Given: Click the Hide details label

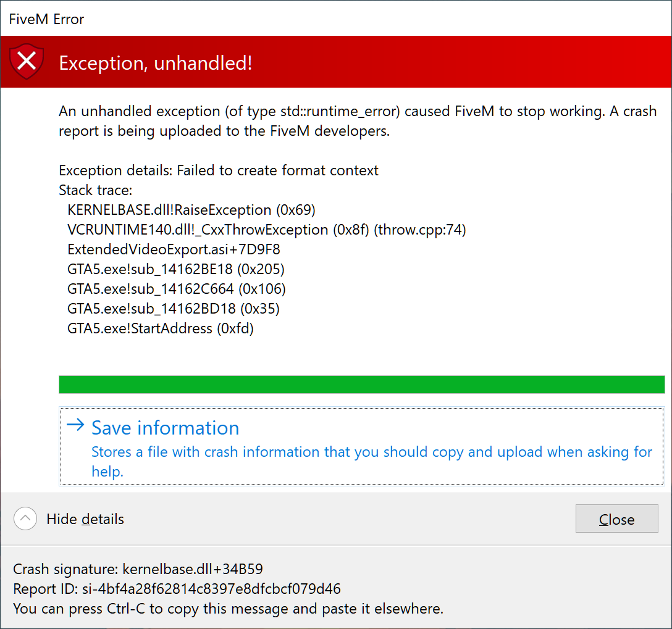Looking at the screenshot, I should [x=85, y=519].
